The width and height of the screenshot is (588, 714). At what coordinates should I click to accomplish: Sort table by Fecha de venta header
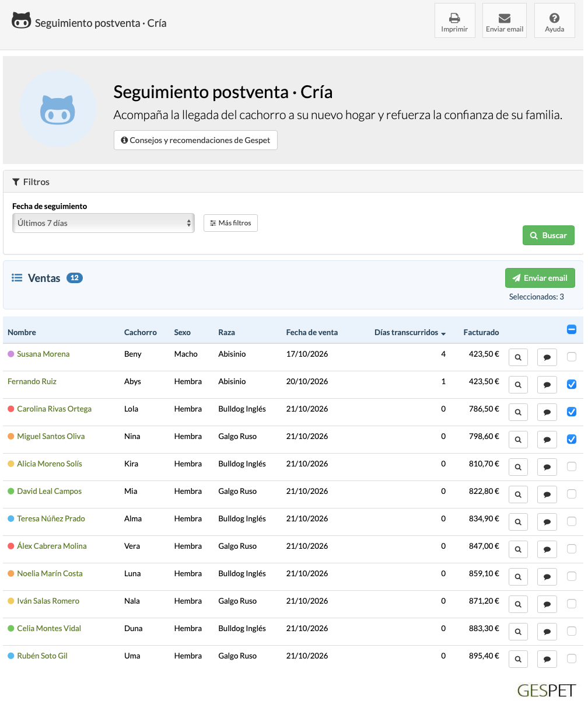[311, 332]
